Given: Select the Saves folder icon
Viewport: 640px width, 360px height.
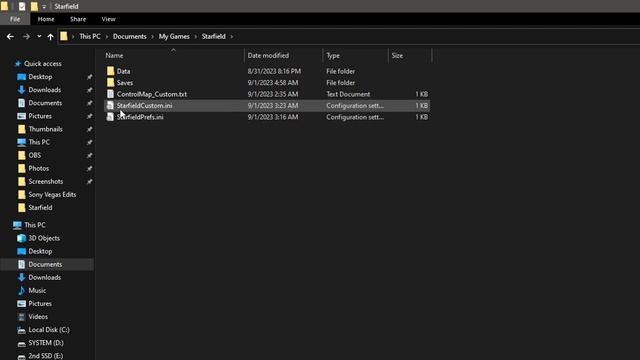Looking at the screenshot, I should tap(110, 82).
